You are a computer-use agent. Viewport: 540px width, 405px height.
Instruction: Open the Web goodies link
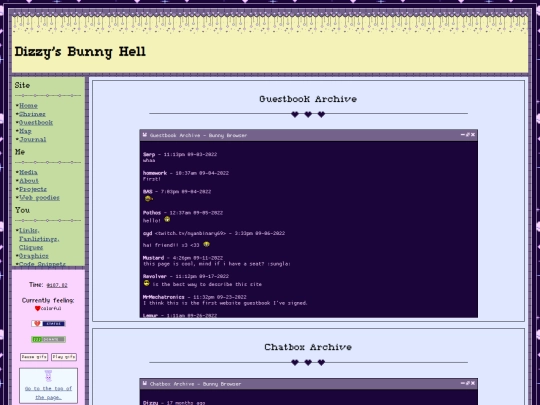[39, 198]
